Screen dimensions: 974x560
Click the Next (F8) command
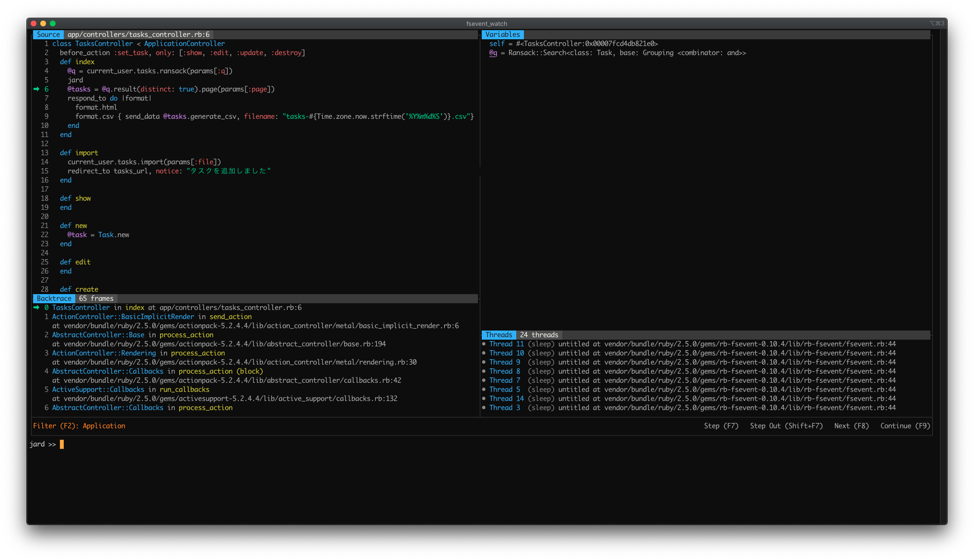(851, 425)
